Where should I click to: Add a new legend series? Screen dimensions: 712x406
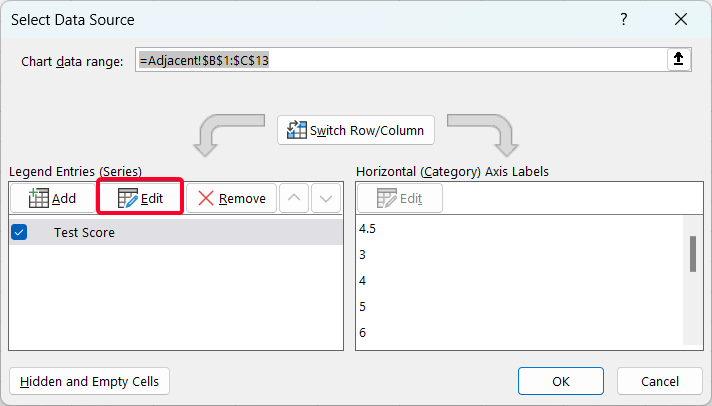tap(53, 198)
